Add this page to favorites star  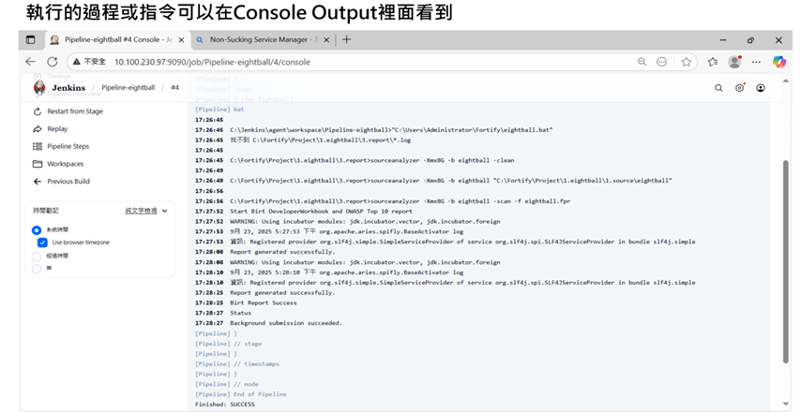pos(686,62)
